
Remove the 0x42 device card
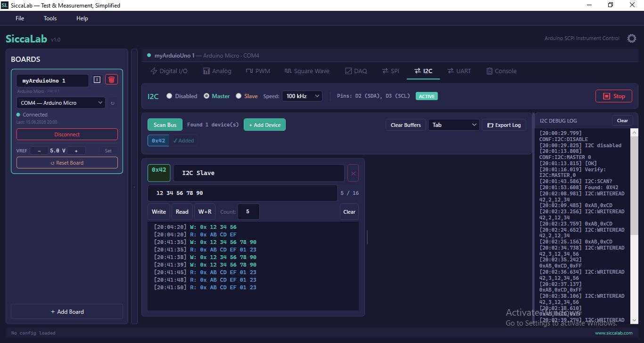point(353,173)
